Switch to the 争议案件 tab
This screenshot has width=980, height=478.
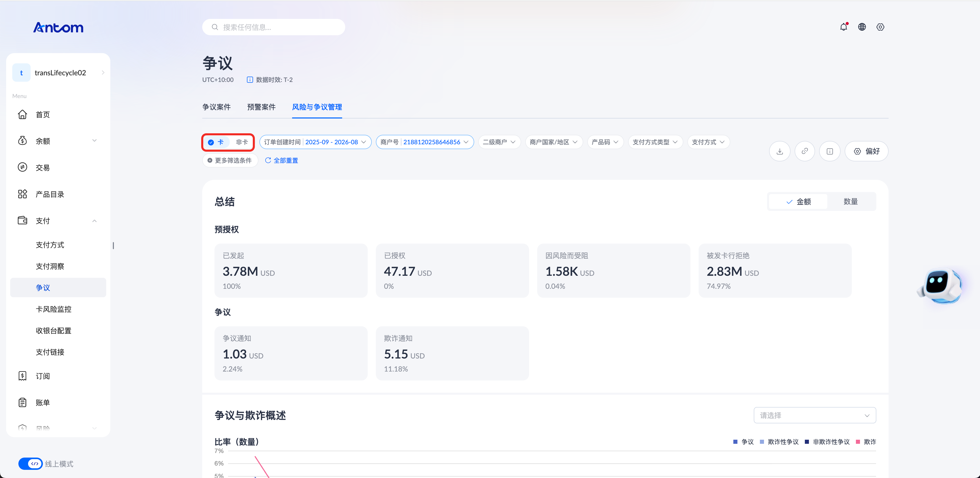217,107
